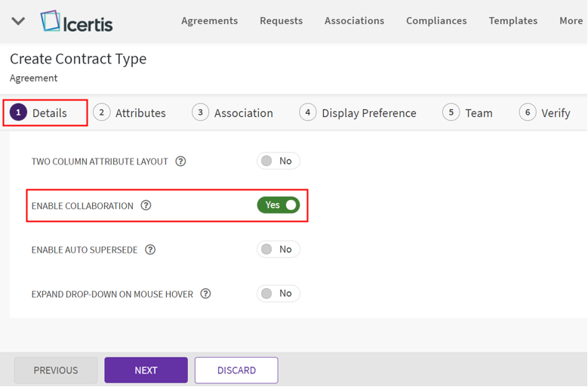
Task: Toggle Expand Drop-down on Mouse Hover
Action: (278, 293)
